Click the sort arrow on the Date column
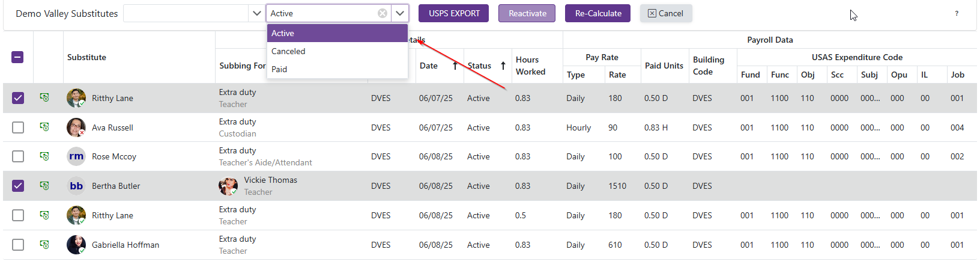The image size is (980, 270). (x=455, y=66)
